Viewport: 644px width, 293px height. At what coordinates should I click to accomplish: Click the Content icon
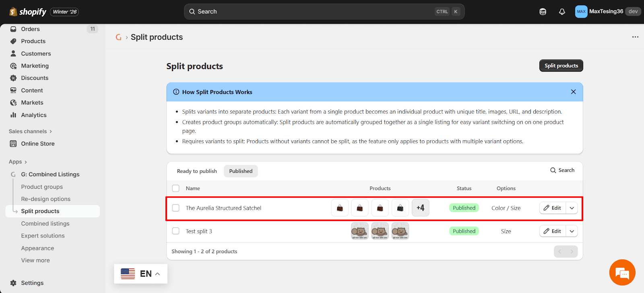(x=13, y=90)
